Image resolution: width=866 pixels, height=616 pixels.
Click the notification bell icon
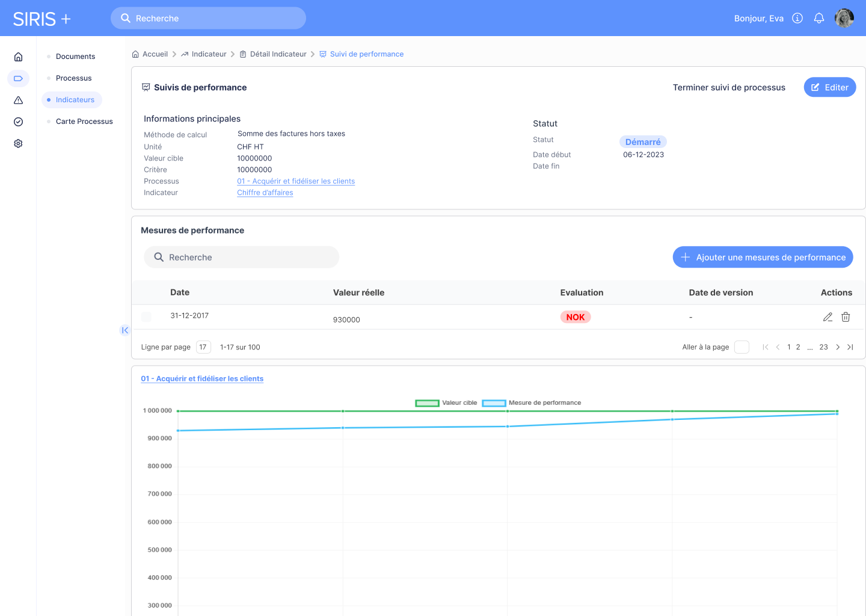[818, 18]
